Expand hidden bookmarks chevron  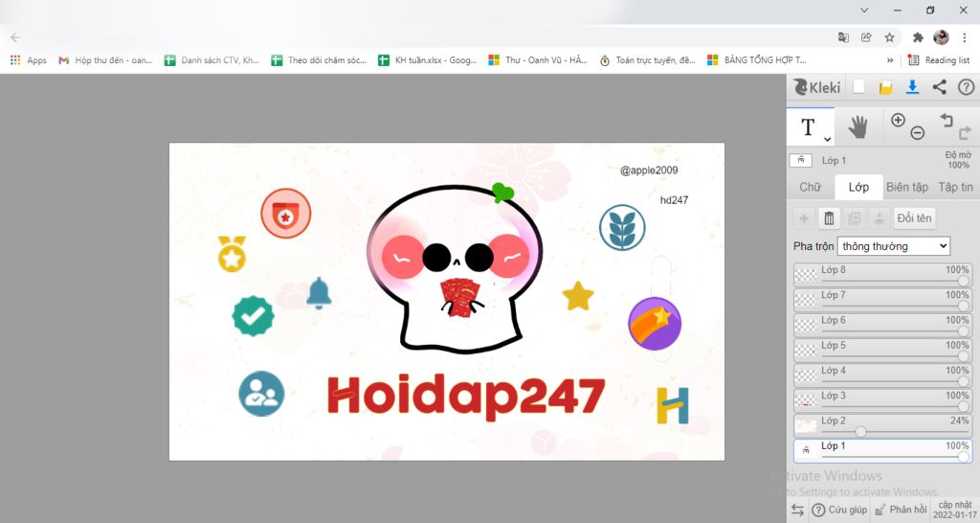point(890,60)
